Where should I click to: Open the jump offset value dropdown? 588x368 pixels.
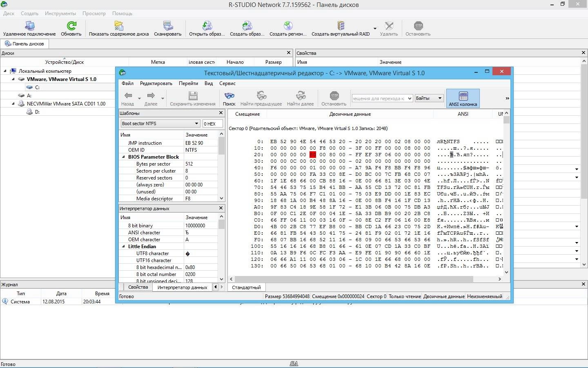(x=410, y=98)
